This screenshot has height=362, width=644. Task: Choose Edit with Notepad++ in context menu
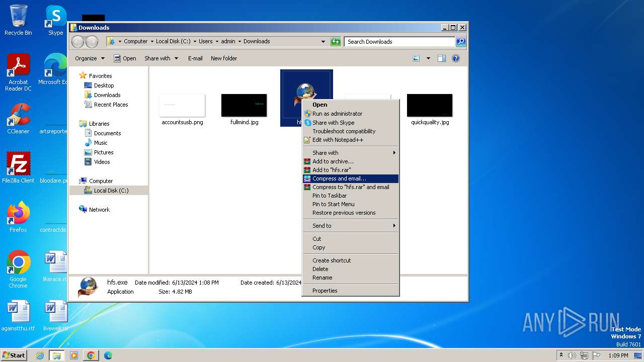point(350,140)
